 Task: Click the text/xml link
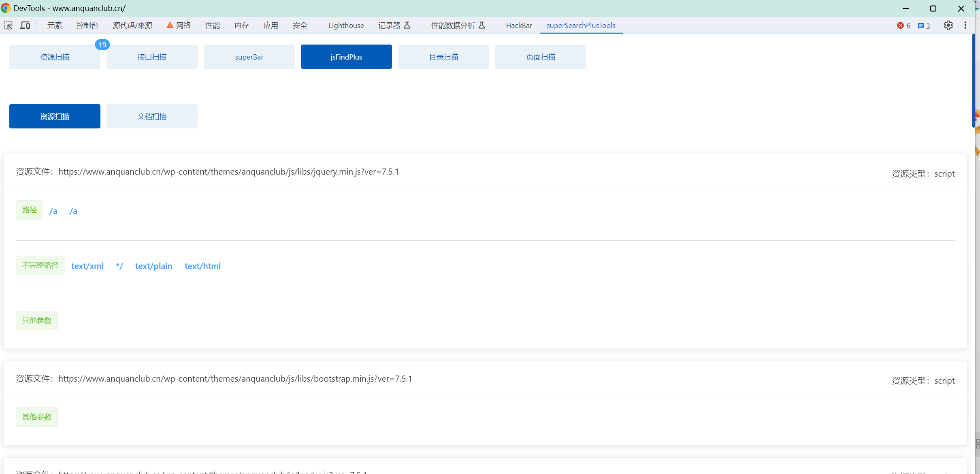pos(87,266)
